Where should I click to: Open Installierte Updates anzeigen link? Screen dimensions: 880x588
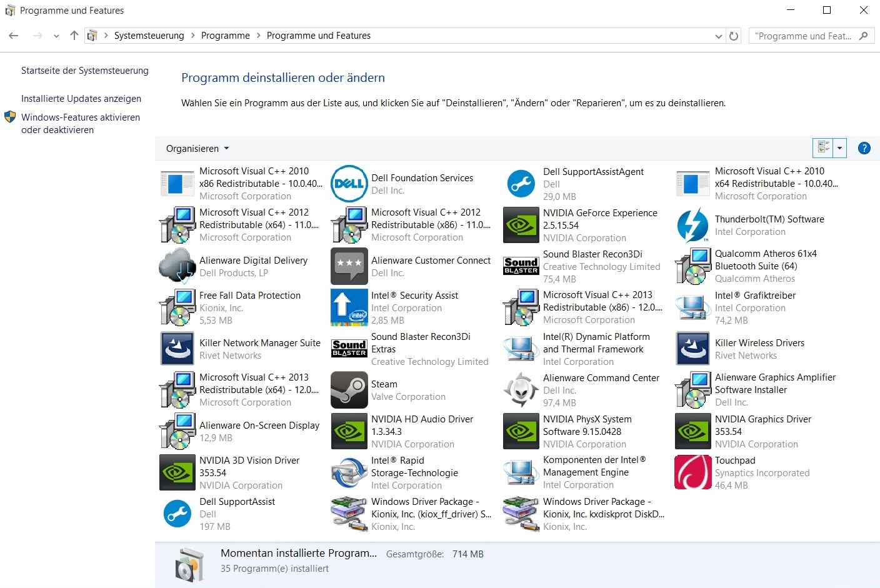(81, 99)
